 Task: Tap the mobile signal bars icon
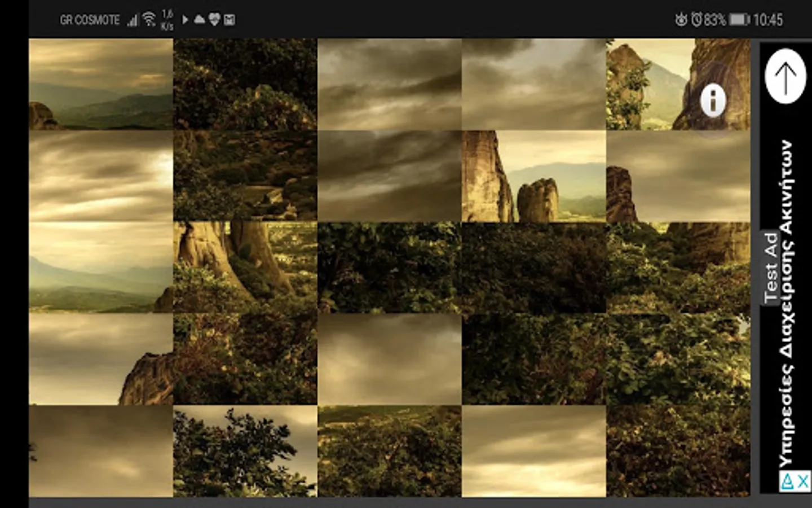point(133,20)
